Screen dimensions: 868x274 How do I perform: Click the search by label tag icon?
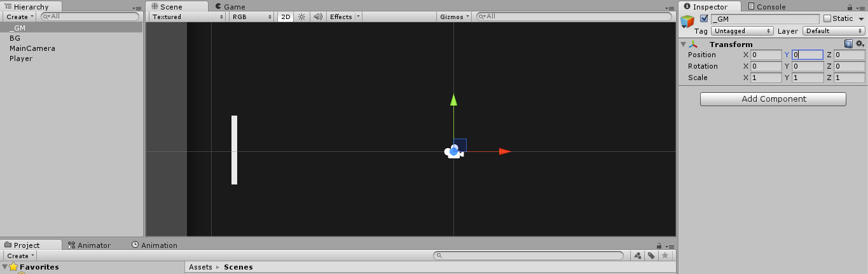click(651, 256)
